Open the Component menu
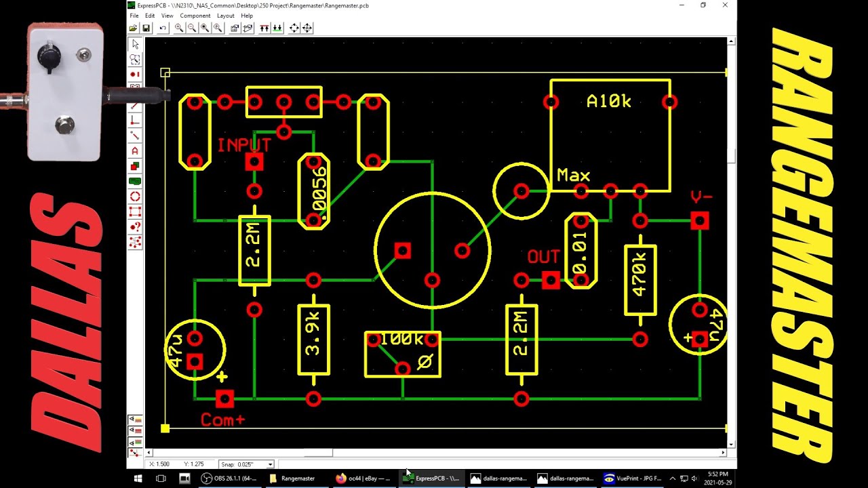 coord(195,15)
